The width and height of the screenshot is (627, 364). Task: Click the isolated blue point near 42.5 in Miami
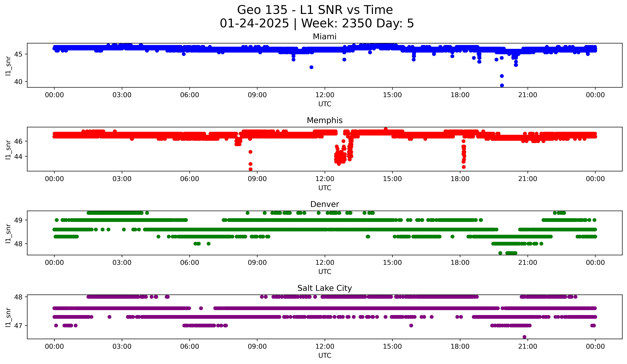tap(311, 67)
